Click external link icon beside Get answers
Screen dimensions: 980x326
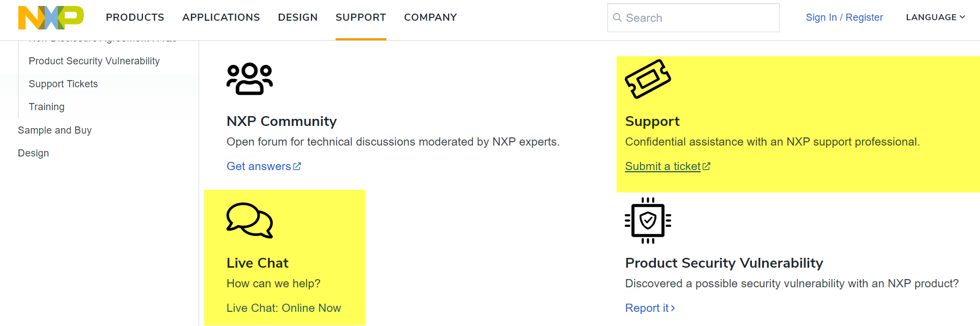297,166
